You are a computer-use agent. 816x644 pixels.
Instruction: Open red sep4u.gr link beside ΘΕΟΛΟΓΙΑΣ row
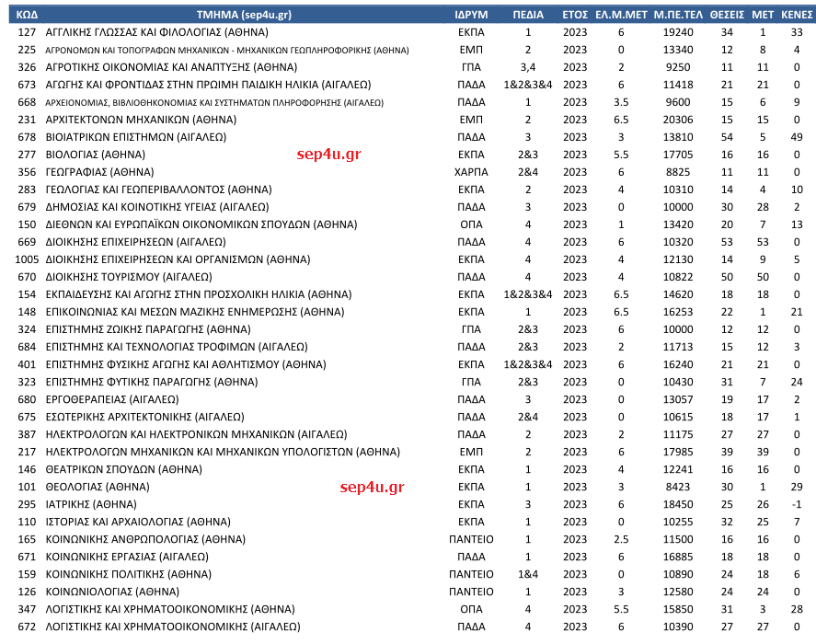pyautogui.click(x=372, y=487)
